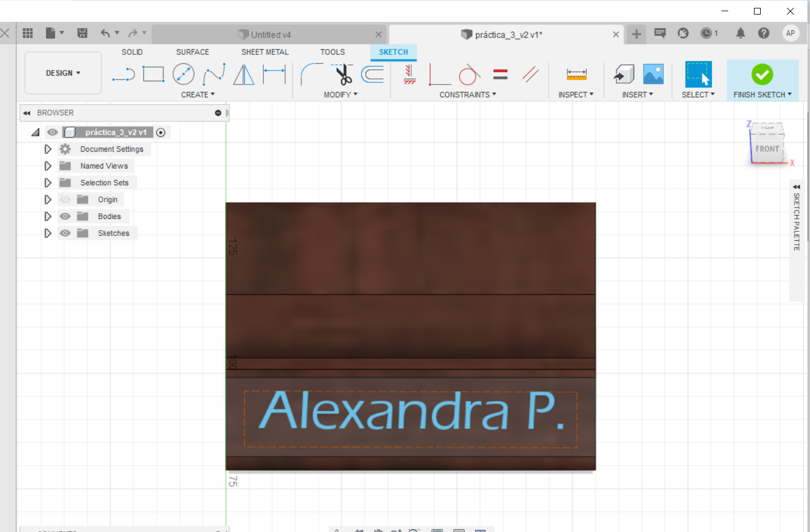Close the Untitled v4 tab
810x532 pixels.
click(379, 35)
